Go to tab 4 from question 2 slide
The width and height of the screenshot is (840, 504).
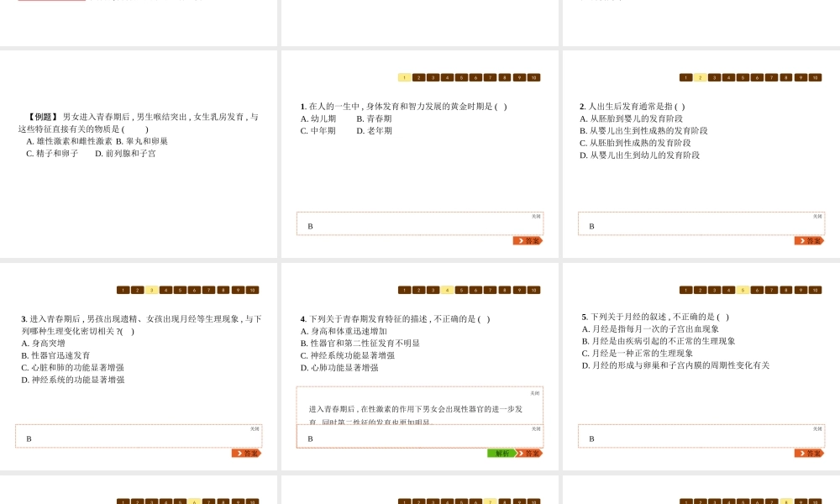(x=728, y=77)
